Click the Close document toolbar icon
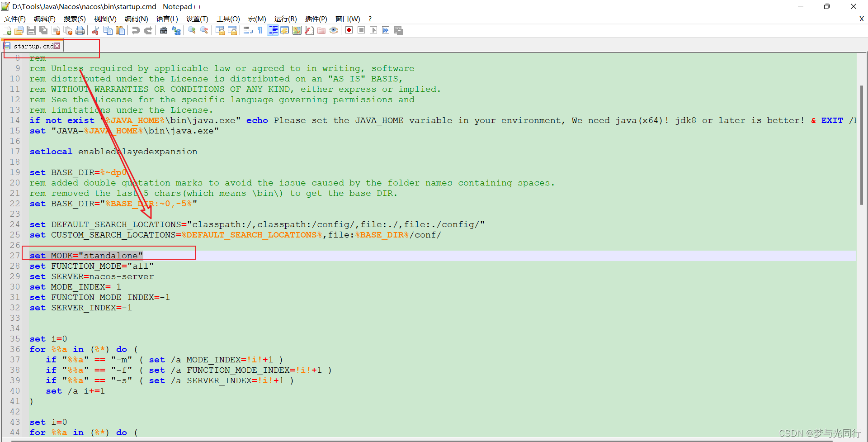The height and width of the screenshot is (442, 868). (x=56, y=30)
